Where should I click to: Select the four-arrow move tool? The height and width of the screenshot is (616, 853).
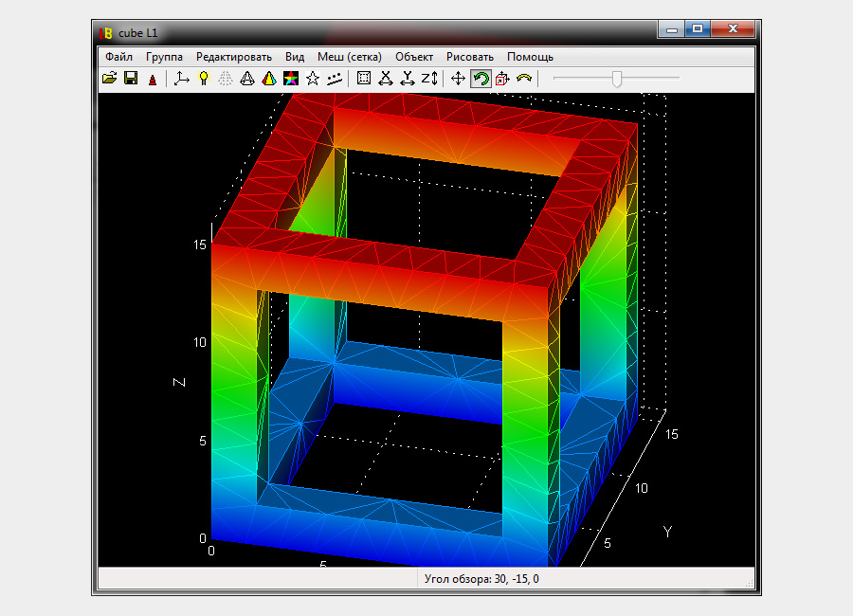(459, 79)
